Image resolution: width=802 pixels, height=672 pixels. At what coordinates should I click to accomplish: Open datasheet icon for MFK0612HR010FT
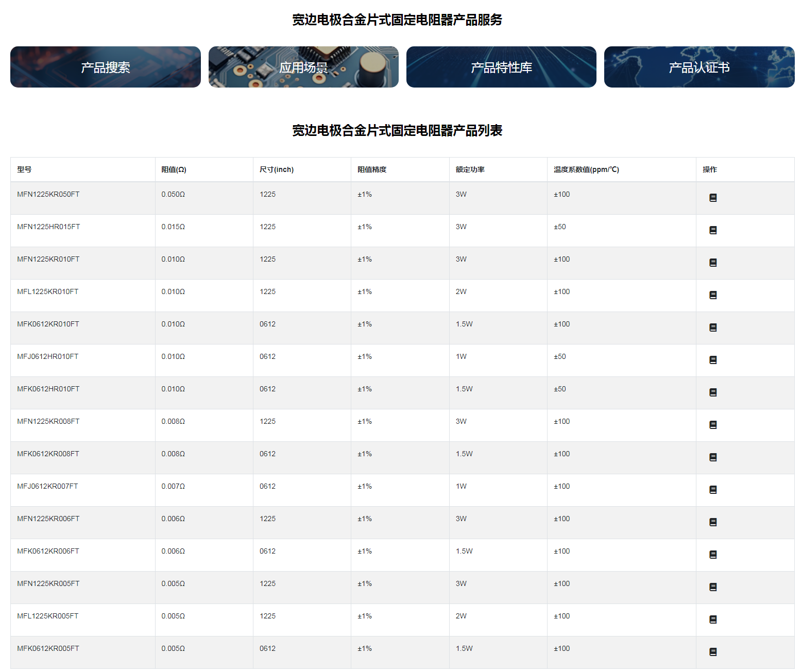(713, 392)
